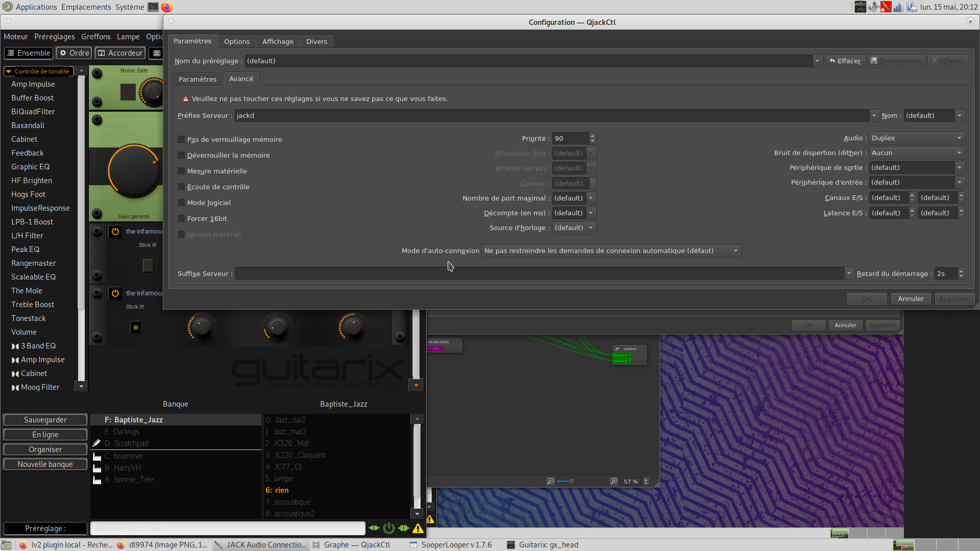
Task: Switch to the Affichage tab
Action: [278, 41]
